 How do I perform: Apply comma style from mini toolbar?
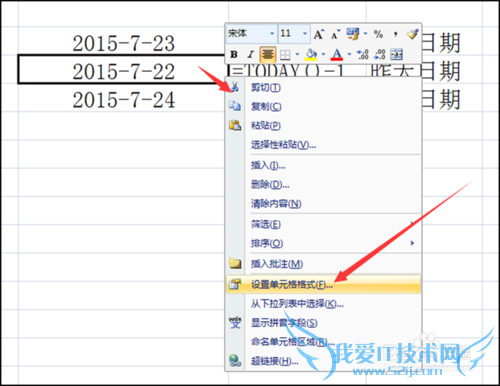pyautogui.click(x=395, y=34)
